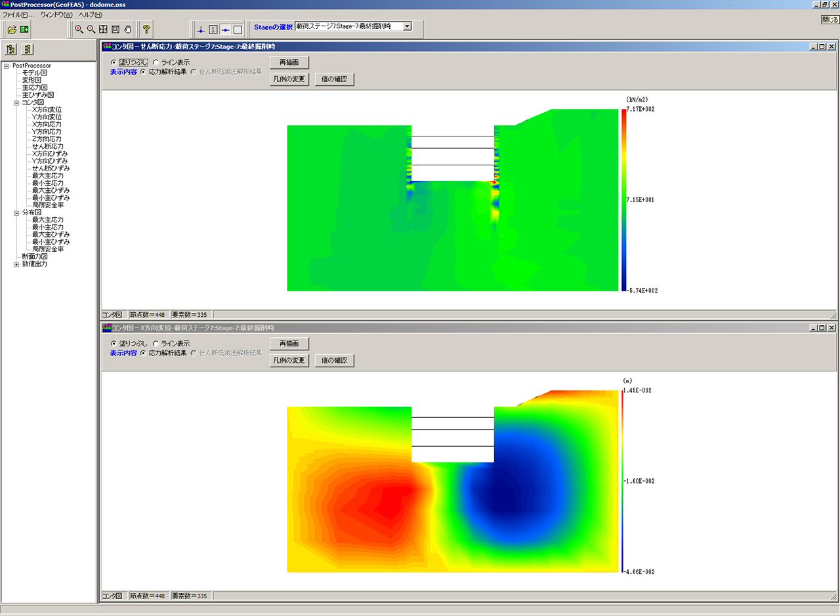Select the zoom in magnifier tool
Image resolution: width=840 pixels, height=616 pixels.
click(79, 30)
